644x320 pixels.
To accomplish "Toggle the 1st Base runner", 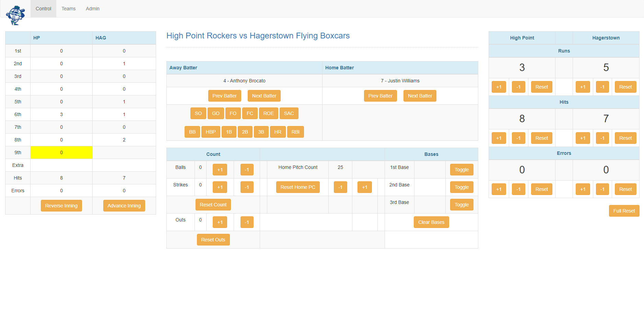I will (461, 170).
